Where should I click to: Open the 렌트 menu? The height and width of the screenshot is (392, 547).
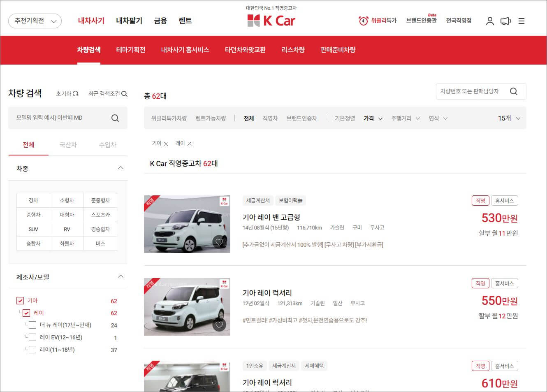point(185,21)
